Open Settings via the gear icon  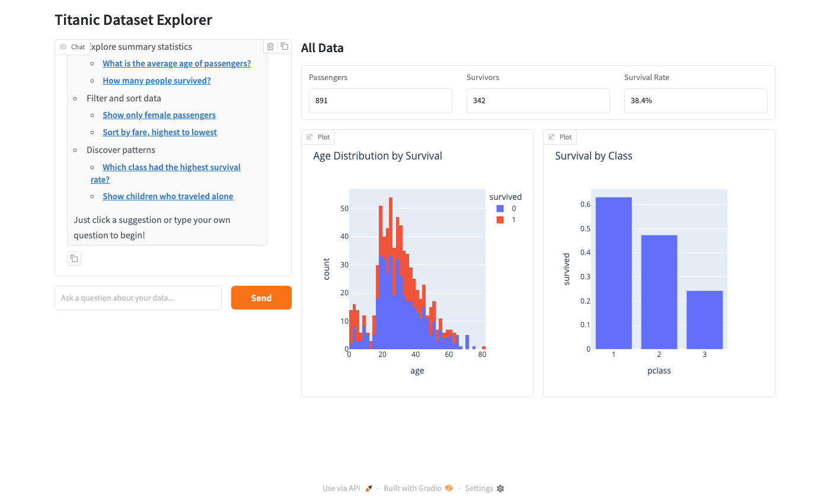500,489
